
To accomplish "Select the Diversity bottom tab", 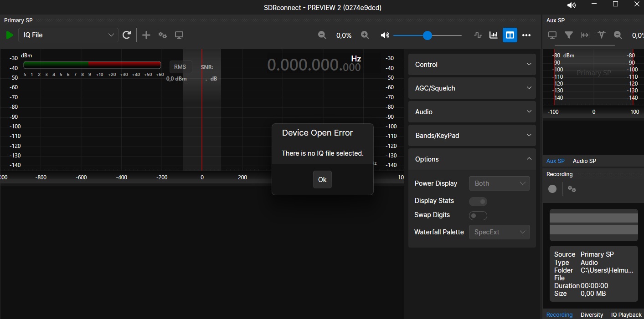I will pos(592,315).
